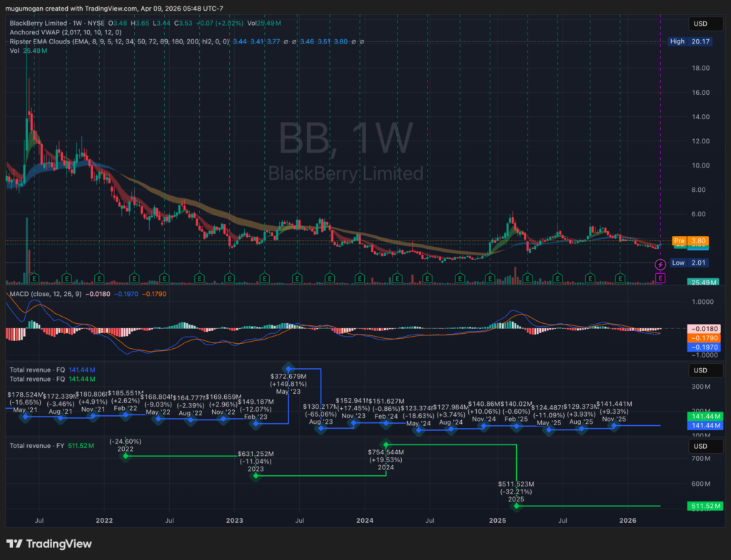Open the USD currency selector on price chart
Image resolution: width=731 pixels, height=560 pixels.
pyautogui.click(x=699, y=24)
